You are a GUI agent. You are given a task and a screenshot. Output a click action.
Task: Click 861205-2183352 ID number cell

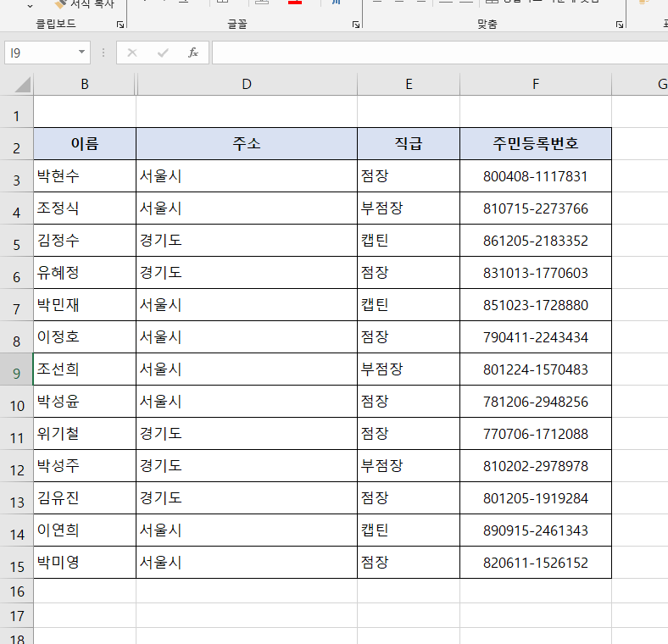(536, 240)
